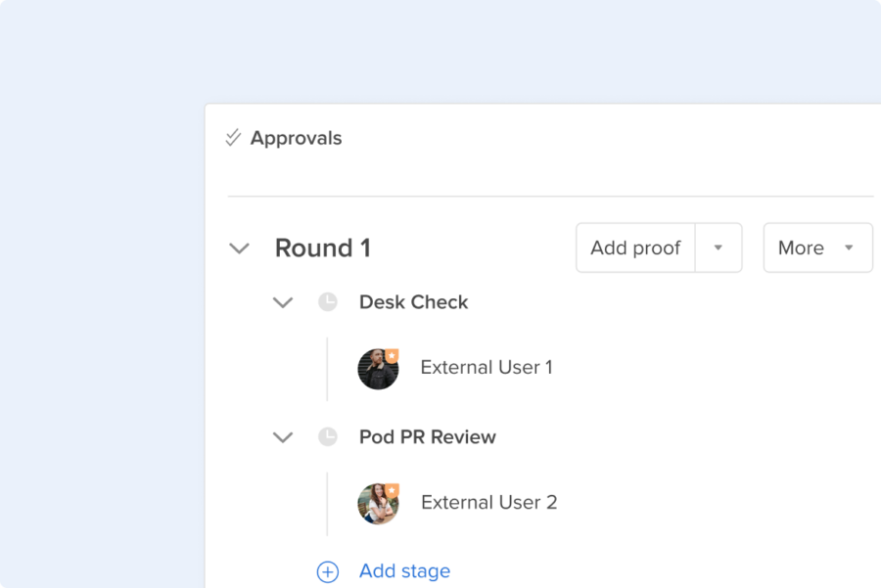Click the Add stage link
The width and height of the screenshot is (881, 588).
[x=404, y=570]
